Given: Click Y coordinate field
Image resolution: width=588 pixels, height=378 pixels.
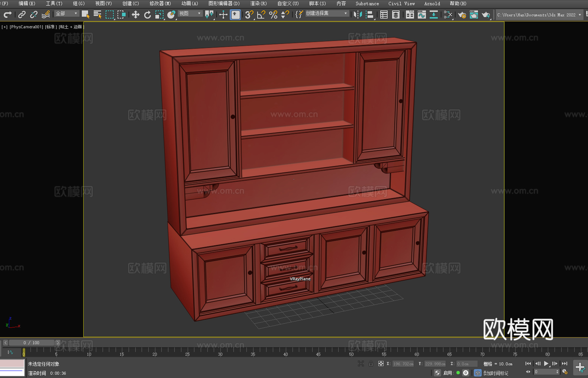Looking at the screenshot, I should [435, 364].
